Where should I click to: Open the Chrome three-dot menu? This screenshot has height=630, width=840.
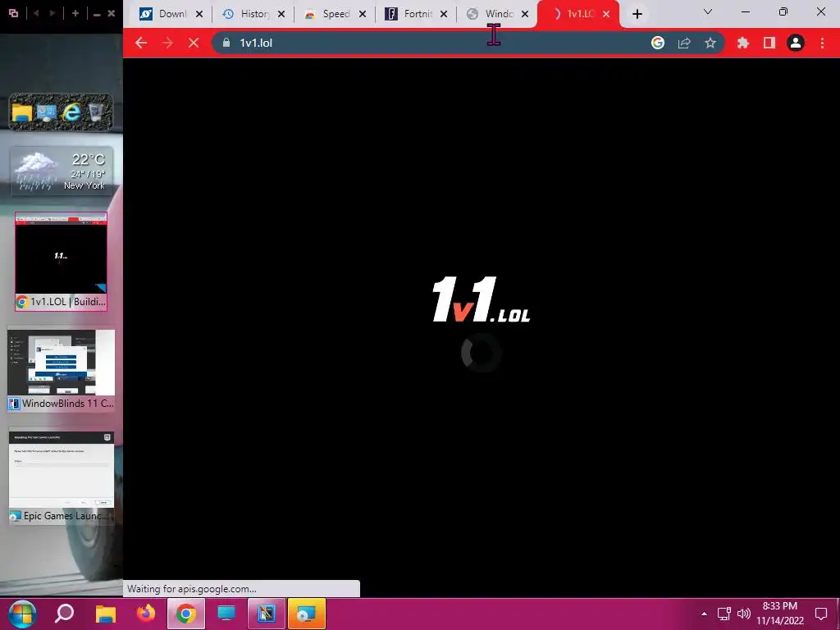point(822,43)
